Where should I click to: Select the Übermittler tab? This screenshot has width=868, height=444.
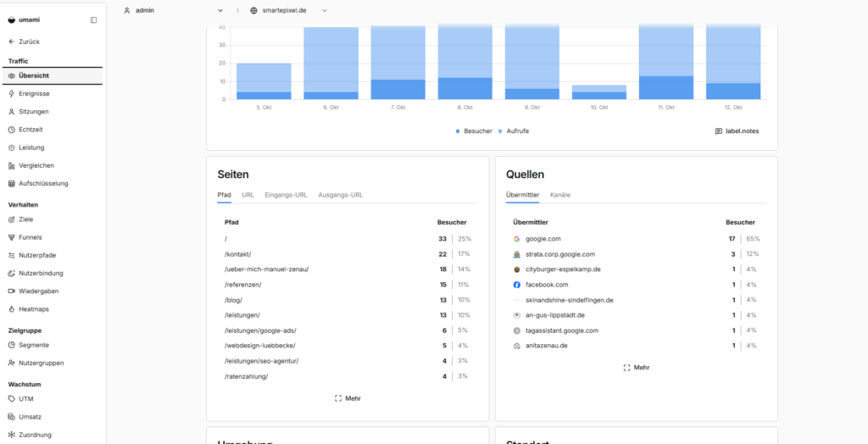(x=522, y=195)
